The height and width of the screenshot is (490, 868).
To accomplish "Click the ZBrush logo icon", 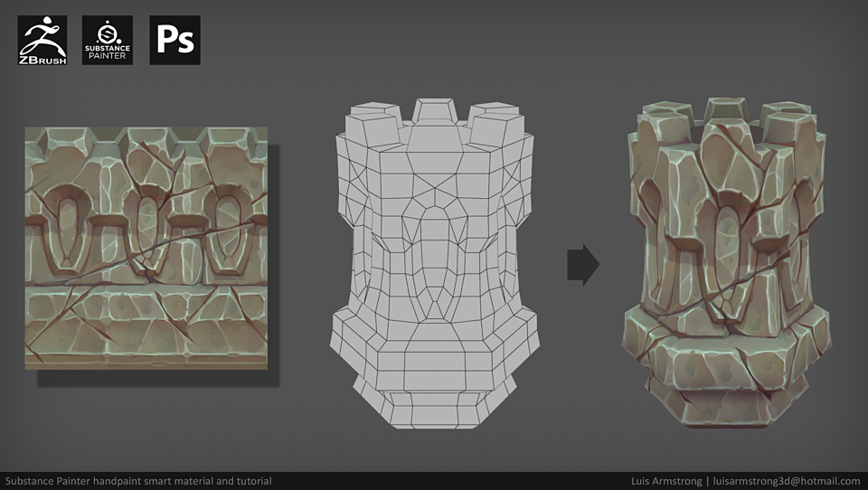I will tap(42, 40).
